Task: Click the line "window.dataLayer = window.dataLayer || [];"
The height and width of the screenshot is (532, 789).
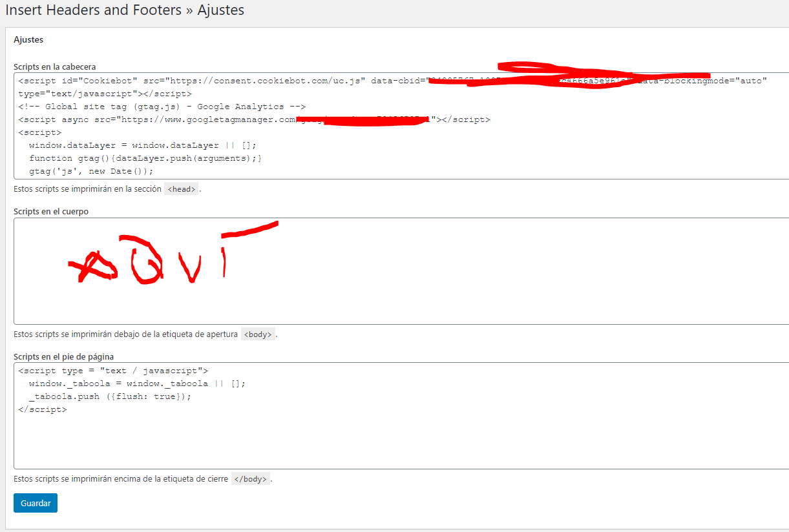Action: point(143,145)
